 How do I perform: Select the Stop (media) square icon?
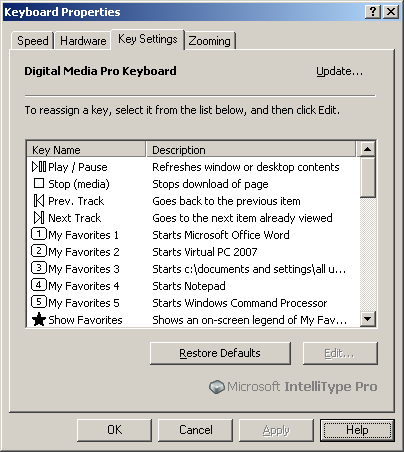point(39,183)
